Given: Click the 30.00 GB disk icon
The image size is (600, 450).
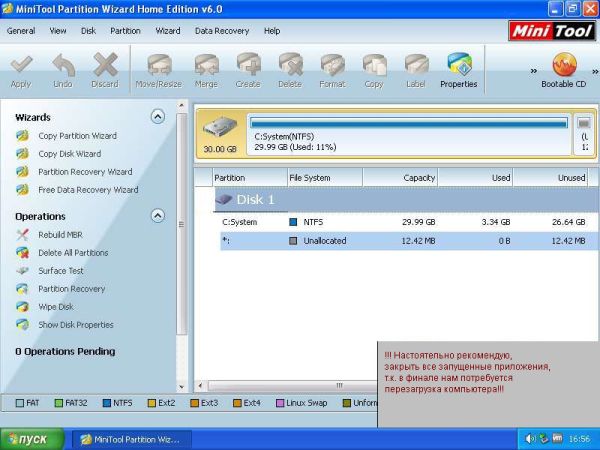Looking at the screenshot, I should point(220,127).
